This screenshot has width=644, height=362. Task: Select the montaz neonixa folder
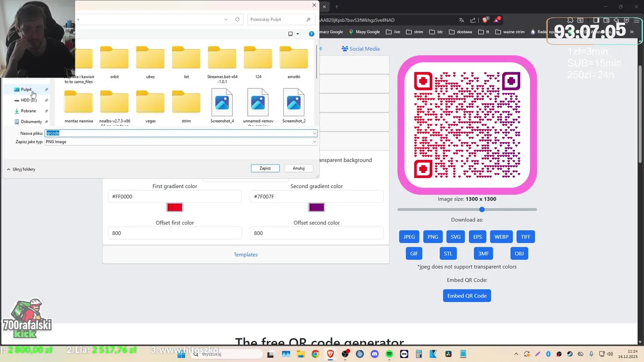(78, 107)
